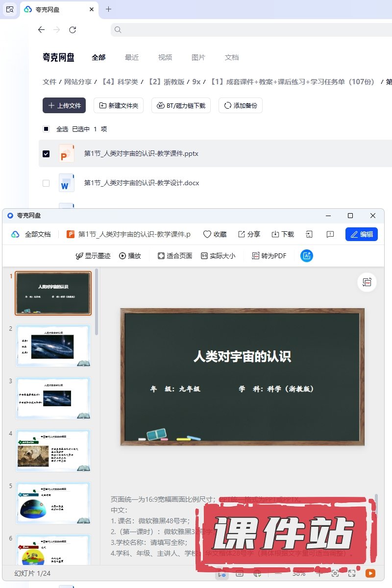
Task: Click the move-to-folder icon beside Download
Action: point(309,234)
